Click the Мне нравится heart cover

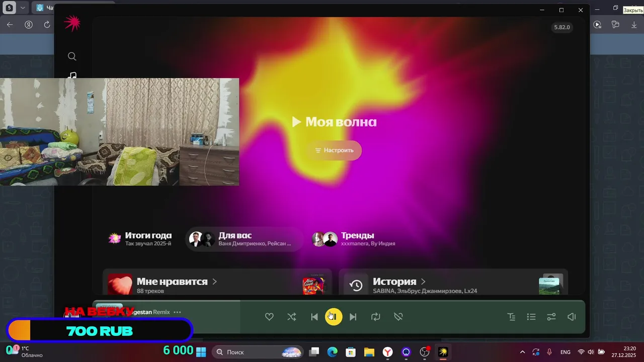click(x=120, y=285)
